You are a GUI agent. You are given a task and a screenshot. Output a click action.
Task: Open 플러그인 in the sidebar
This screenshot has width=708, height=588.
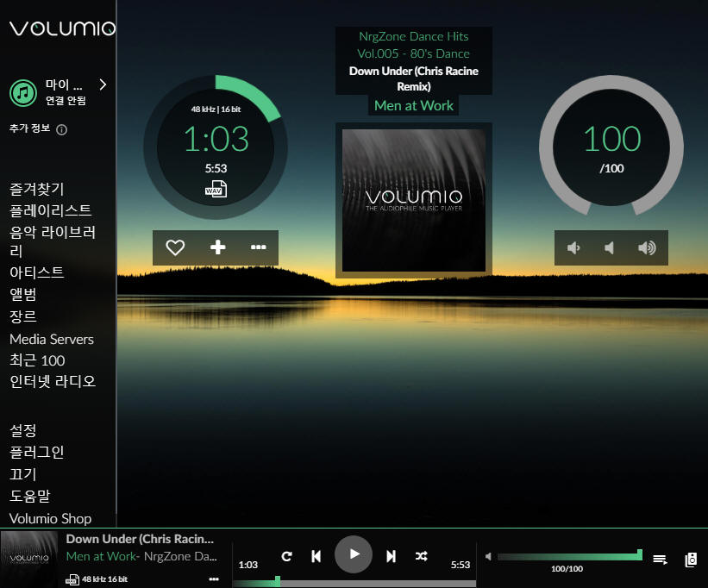(36, 452)
